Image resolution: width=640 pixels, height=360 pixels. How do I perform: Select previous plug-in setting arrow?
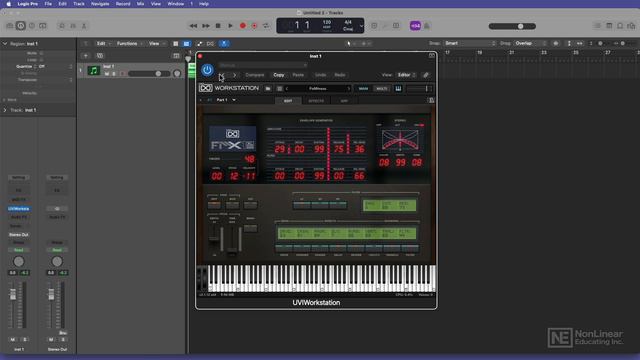[222, 75]
